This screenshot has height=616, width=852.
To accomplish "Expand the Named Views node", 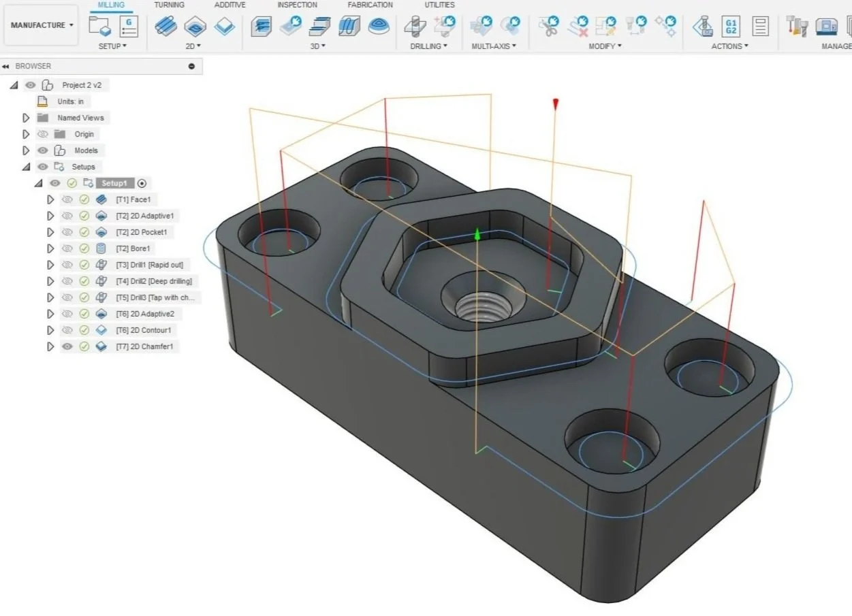I will pos(26,118).
